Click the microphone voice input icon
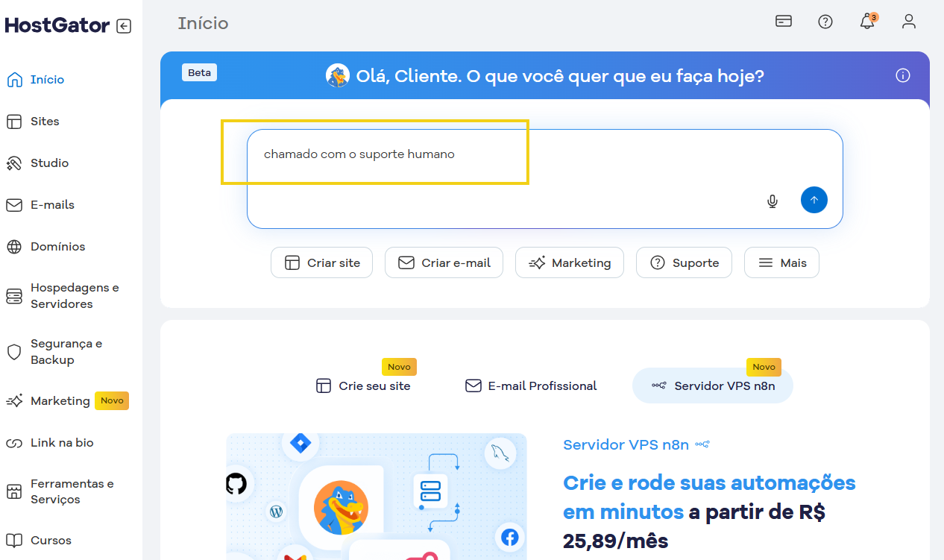This screenshot has width=944, height=560. pos(772,201)
